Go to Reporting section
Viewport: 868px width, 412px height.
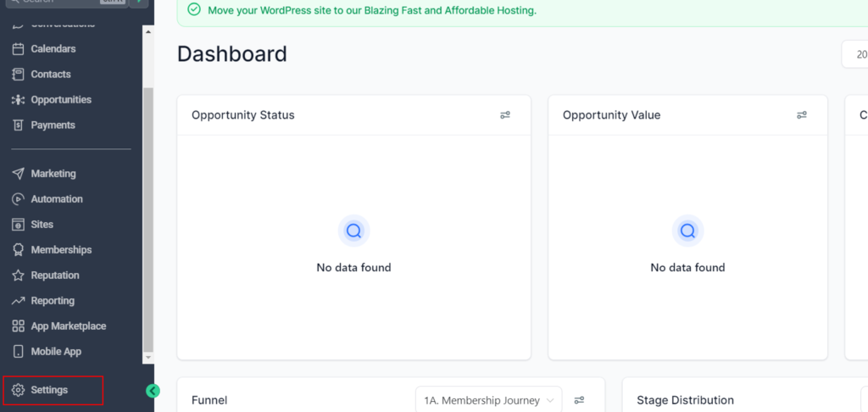pyautogui.click(x=53, y=301)
